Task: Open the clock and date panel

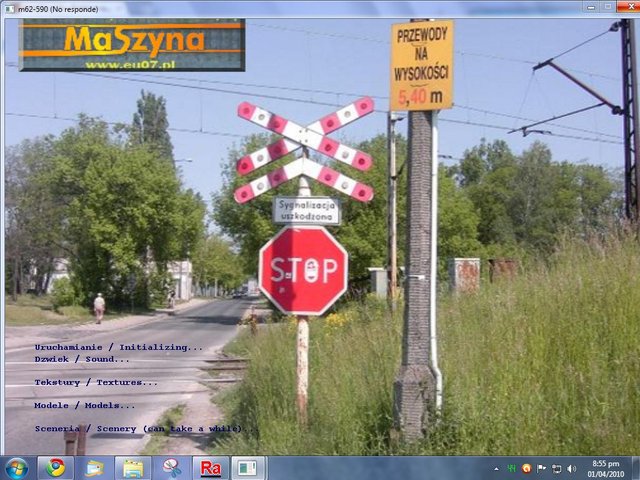Action: [x=606, y=468]
